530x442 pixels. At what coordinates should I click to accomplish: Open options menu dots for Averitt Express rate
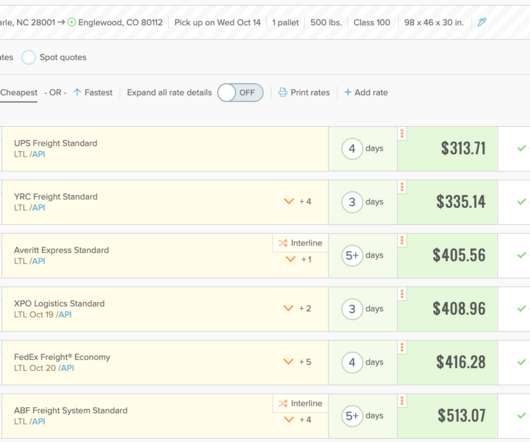point(402,240)
